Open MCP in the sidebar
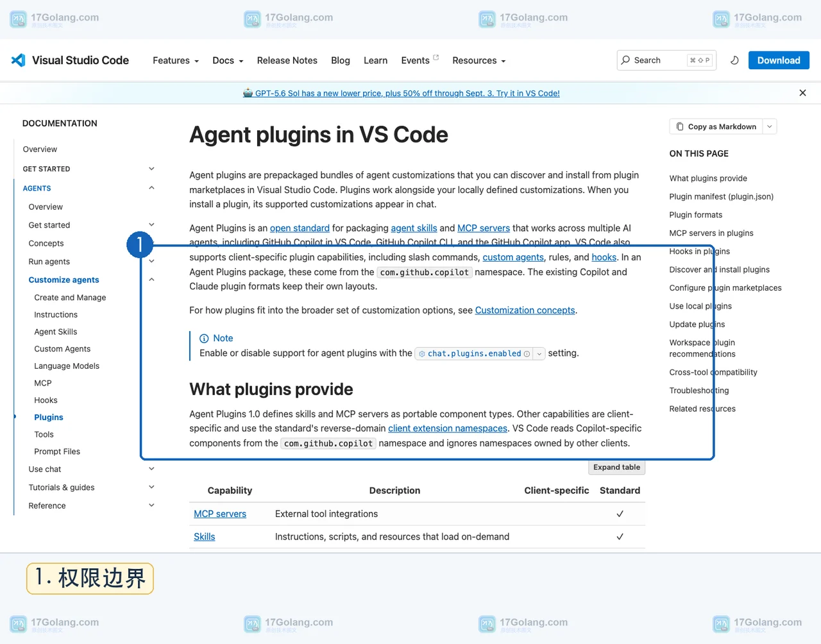Viewport: 821px width, 644px height. [x=43, y=383]
